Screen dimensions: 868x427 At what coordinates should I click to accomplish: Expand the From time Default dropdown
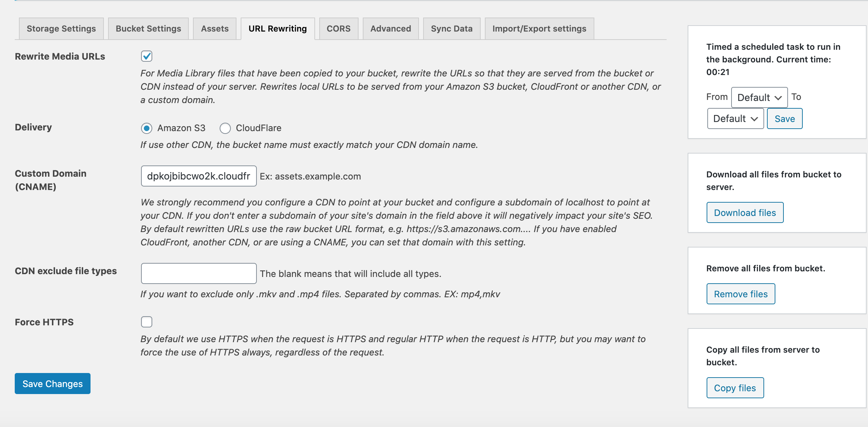point(760,97)
